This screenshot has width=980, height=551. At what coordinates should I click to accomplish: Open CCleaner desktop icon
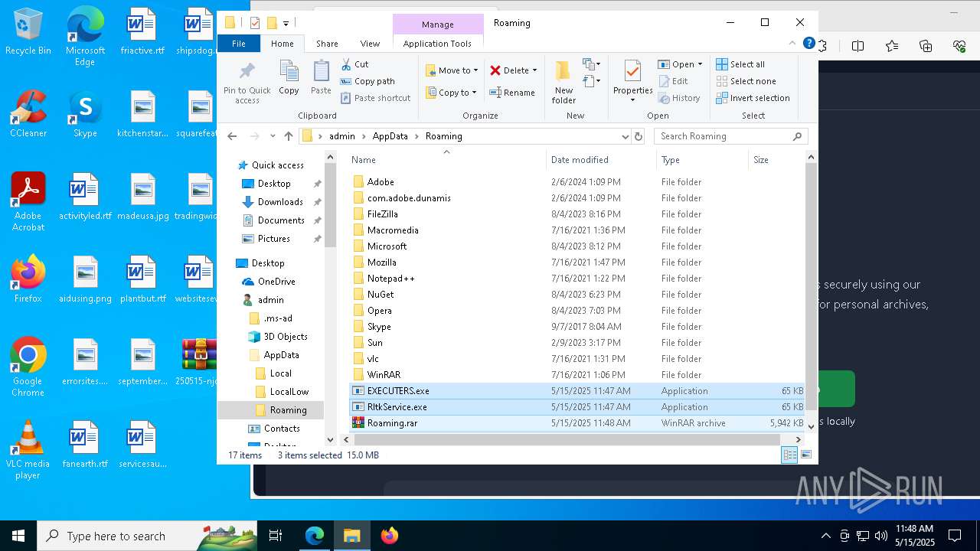coord(28,114)
